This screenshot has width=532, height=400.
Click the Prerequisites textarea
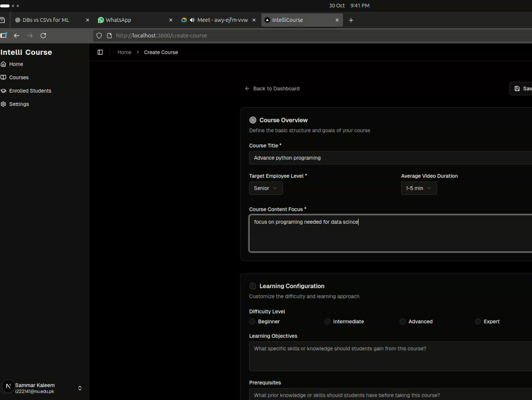tap(390, 395)
